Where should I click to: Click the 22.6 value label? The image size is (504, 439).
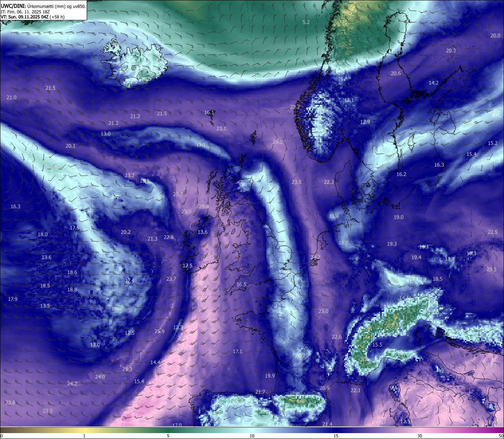pos(337,337)
